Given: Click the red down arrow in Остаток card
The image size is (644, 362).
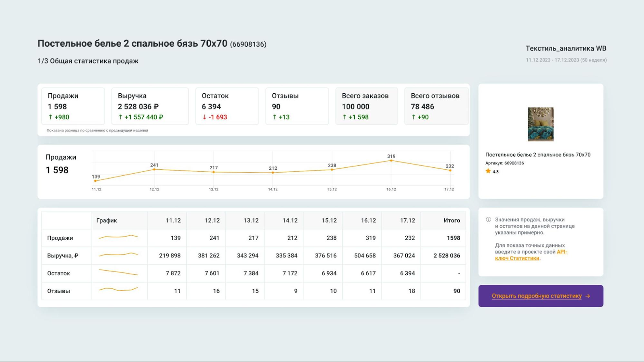Looking at the screenshot, I should point(204,117).
